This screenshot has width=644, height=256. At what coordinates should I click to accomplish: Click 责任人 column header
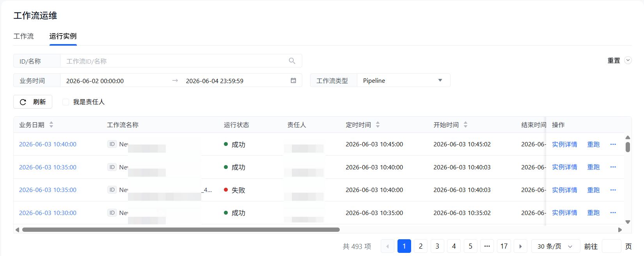pyautogui.click(x=297, y=125)
